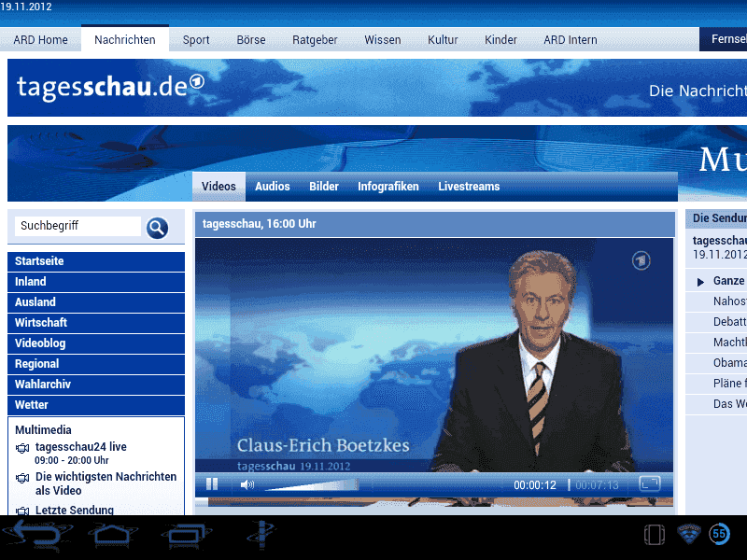Viewport: 747px width, 560px height.
Task: Select the Videos multimedia tab
Action: pyautogui.click(x=218, y=186)
